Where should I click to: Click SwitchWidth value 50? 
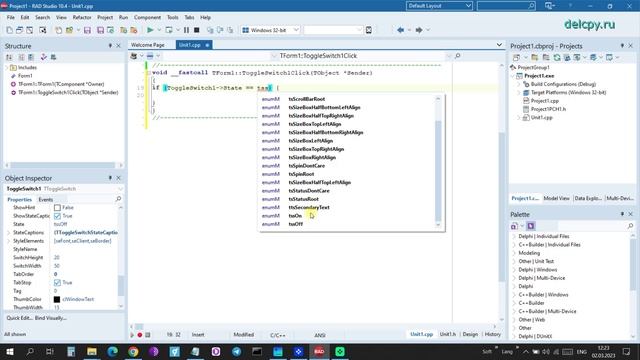pos(57,266)
